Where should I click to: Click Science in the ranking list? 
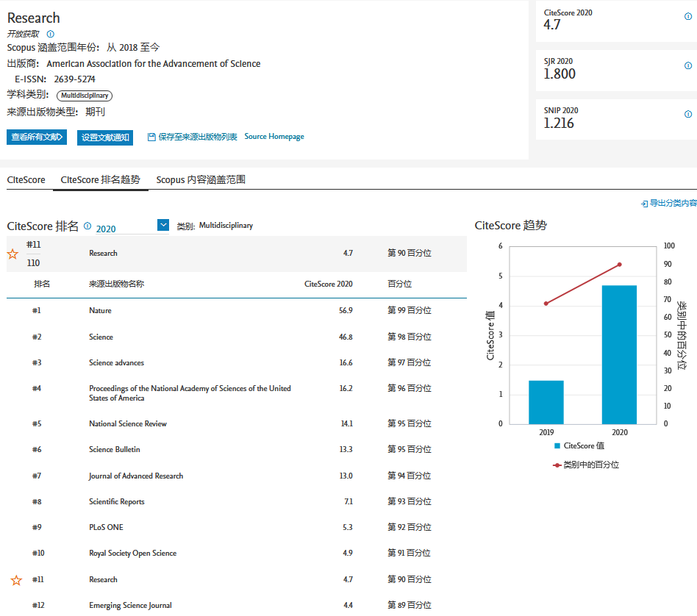pos(101,337)
